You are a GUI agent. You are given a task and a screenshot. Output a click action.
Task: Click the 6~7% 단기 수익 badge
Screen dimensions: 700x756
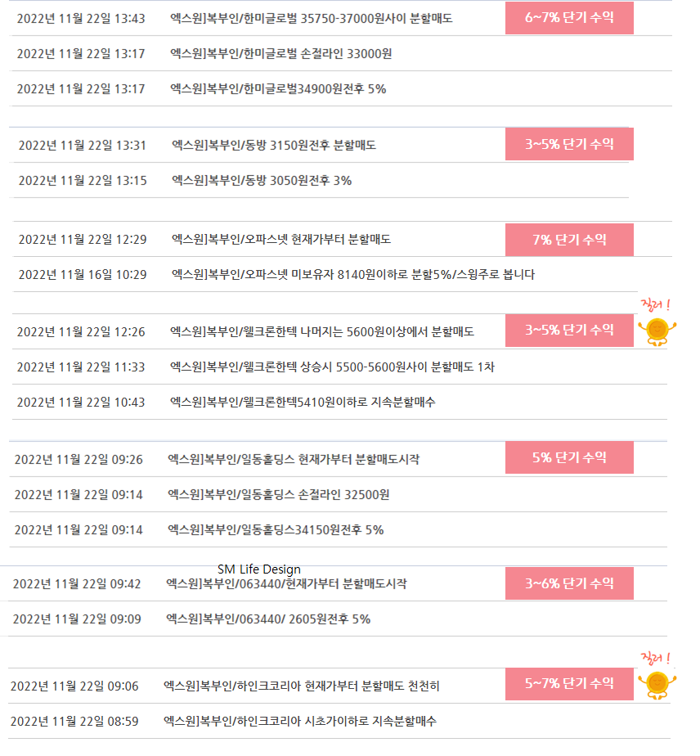tap(569, 18)
